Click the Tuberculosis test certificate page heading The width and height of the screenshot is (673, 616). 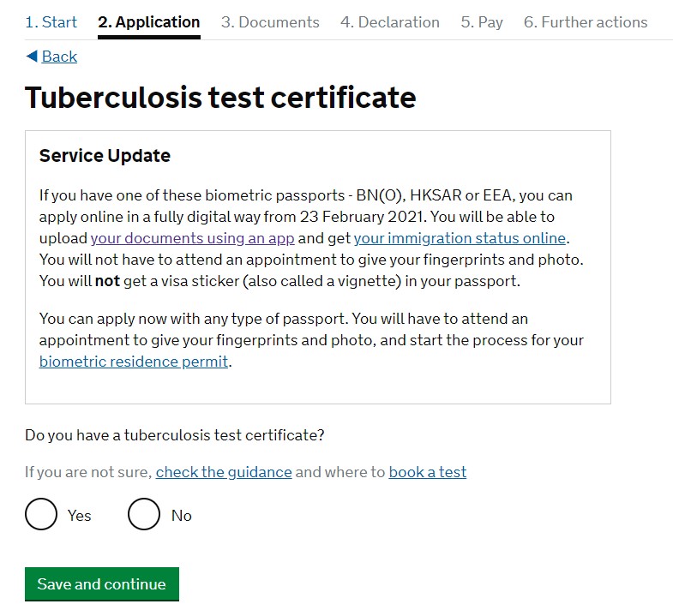pyautogui.click(x=220, y=98)
